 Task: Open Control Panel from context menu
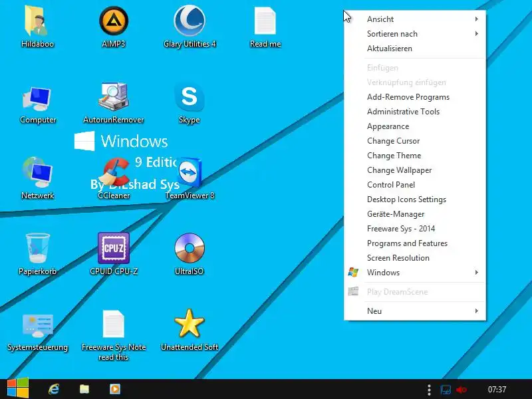pyautogui.click(x=414, y=185)
